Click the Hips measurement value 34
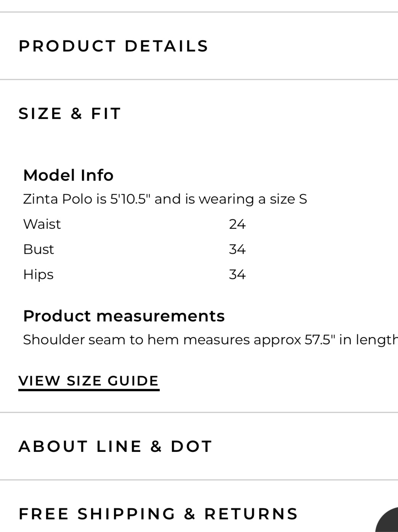The width and height of the screenshot is (398, 532). point(237,274)
